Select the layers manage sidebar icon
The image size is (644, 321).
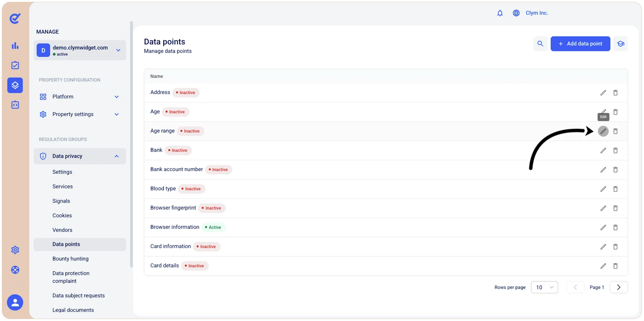coord(15,85)
